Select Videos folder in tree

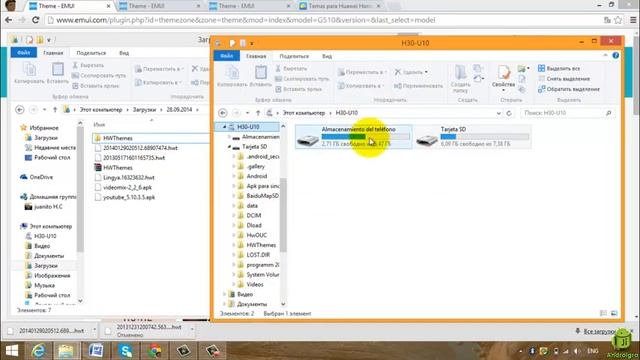[255, 284]
